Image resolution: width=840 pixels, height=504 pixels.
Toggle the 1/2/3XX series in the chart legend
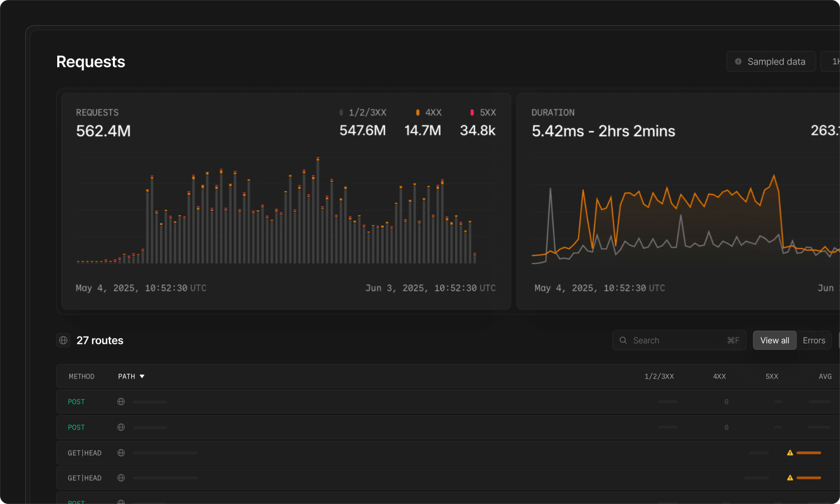[367, 112]
